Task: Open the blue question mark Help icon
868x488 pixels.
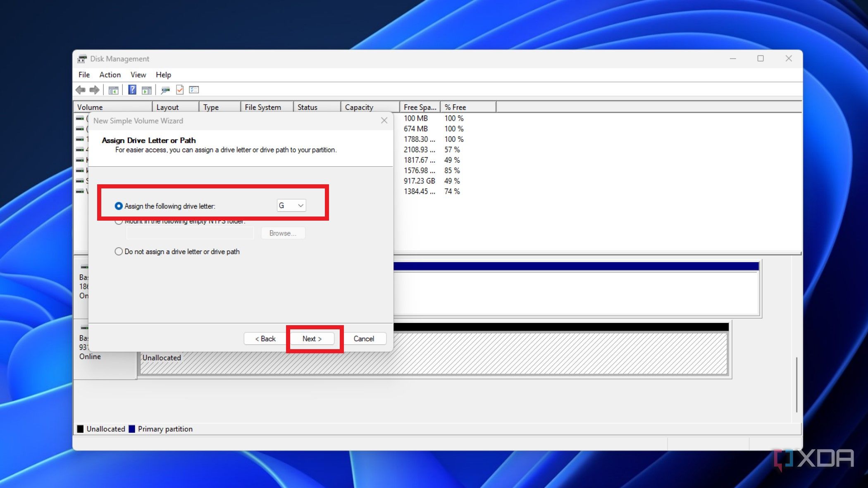Action: click(132, 90)
